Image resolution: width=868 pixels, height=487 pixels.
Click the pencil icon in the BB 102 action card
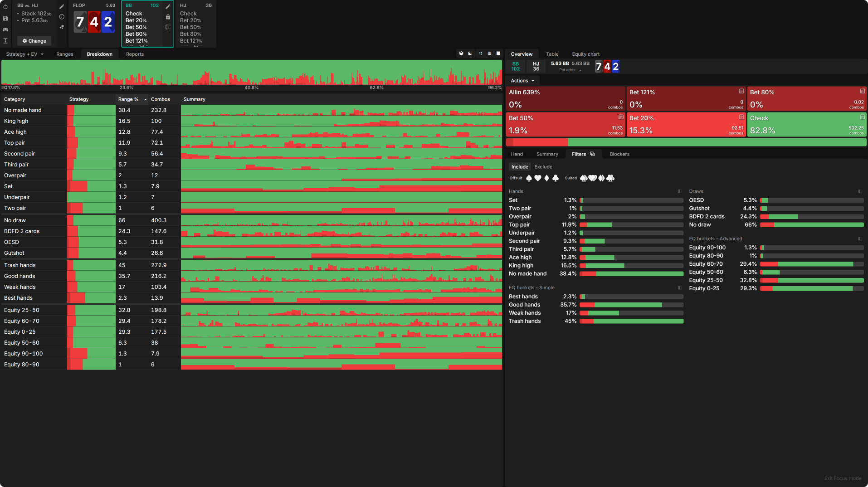click(168, 6)
